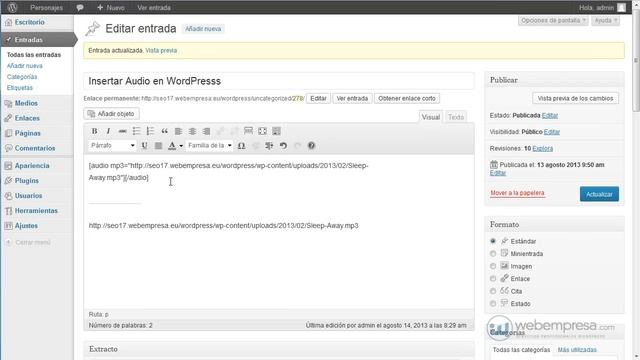
Task: Expand Opciones de pantalla panel
Action: pyautogui.click(x=553, y=20)
